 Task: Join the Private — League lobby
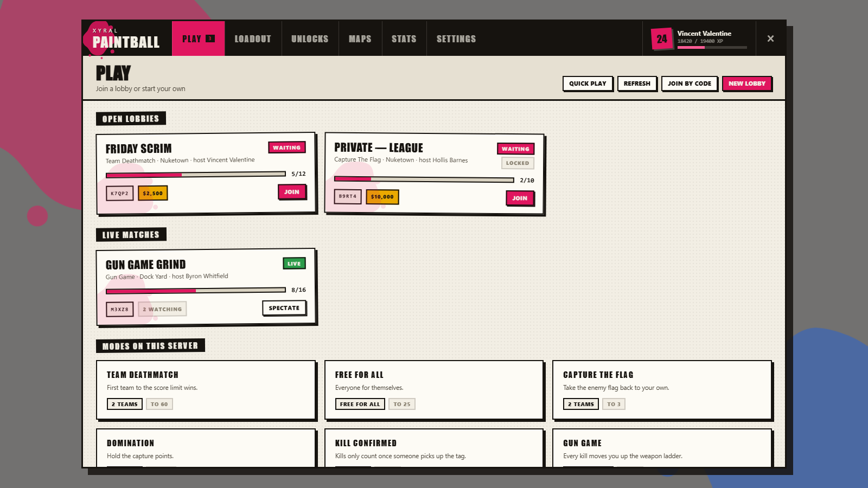tap(520, 198)
